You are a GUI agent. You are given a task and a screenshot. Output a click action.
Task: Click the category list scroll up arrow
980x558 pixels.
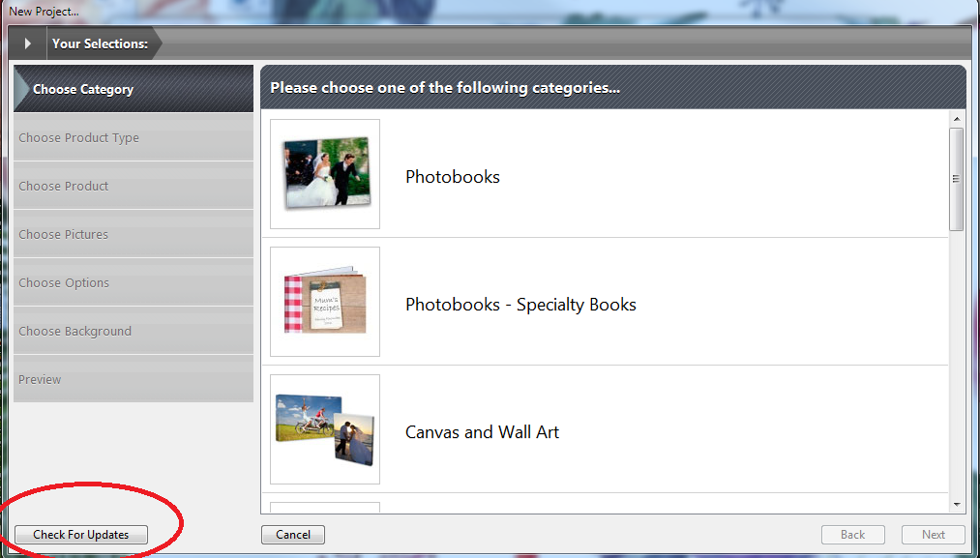click(957, 119)
